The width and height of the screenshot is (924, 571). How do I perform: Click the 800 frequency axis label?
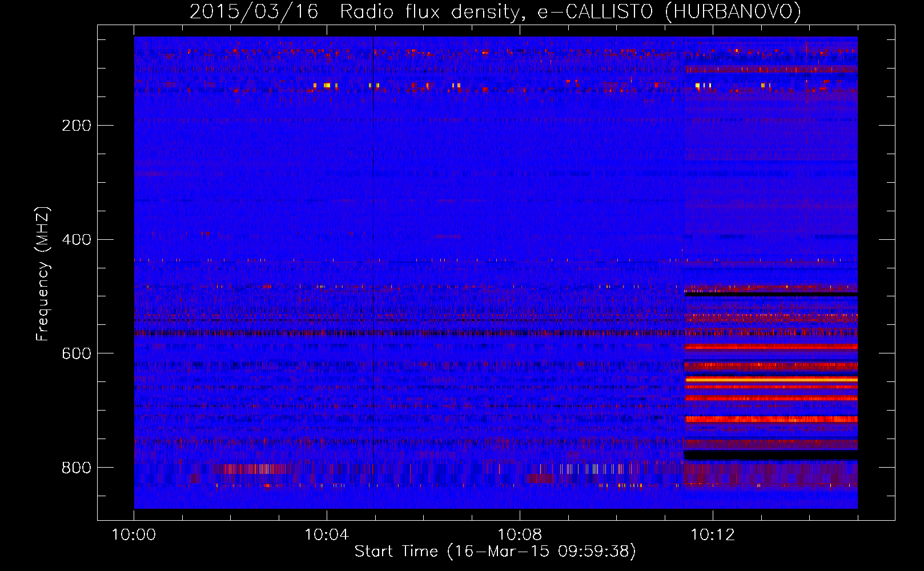click(77, 468)
